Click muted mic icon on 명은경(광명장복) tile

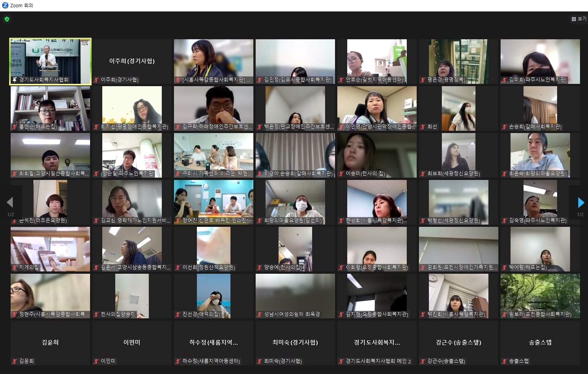[423, 80]
